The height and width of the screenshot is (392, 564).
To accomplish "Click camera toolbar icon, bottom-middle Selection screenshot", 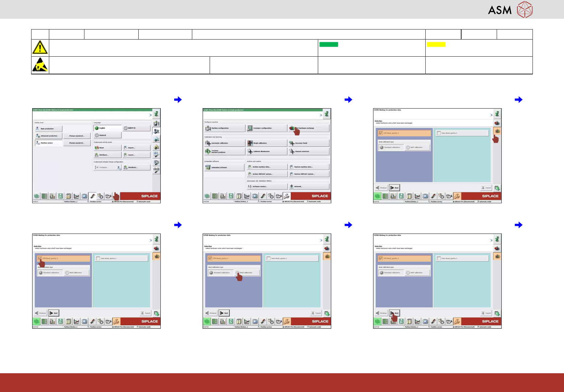I will [x=255, y=321].
